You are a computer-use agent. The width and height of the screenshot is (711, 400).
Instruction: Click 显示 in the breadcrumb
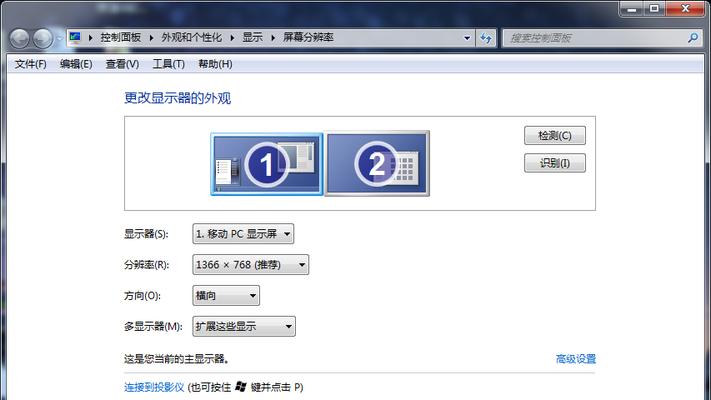pos(253,38)
